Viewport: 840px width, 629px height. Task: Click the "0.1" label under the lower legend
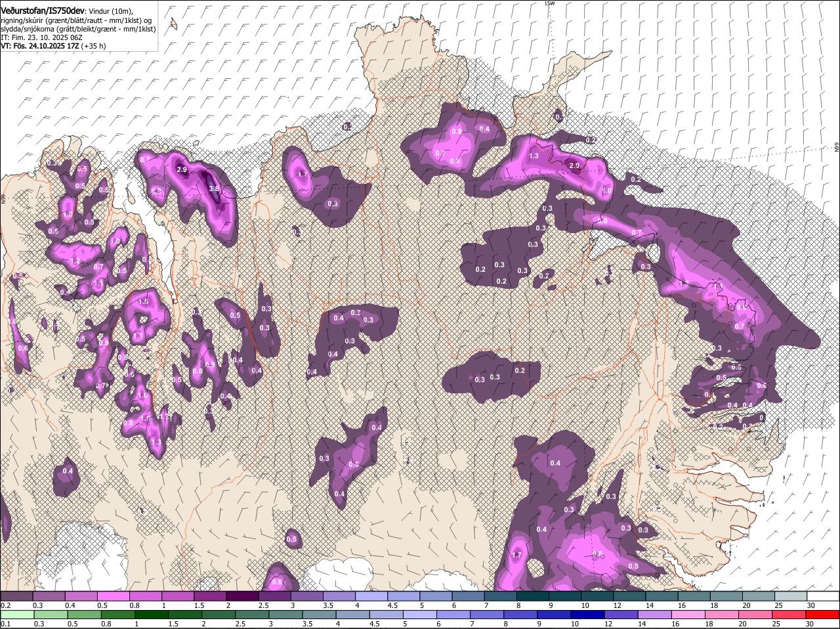[5, 624]
